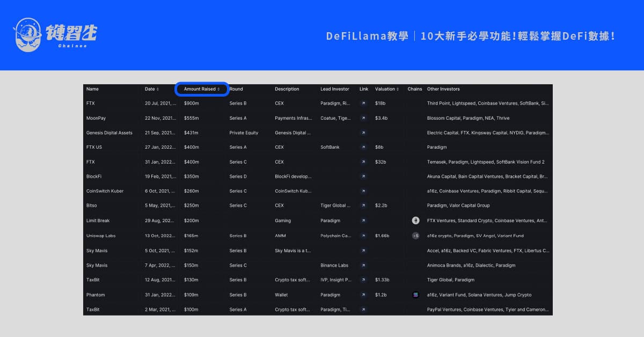Select the Bitso name cell
This screenshot has width=644, height=337.
click(92, 206)
